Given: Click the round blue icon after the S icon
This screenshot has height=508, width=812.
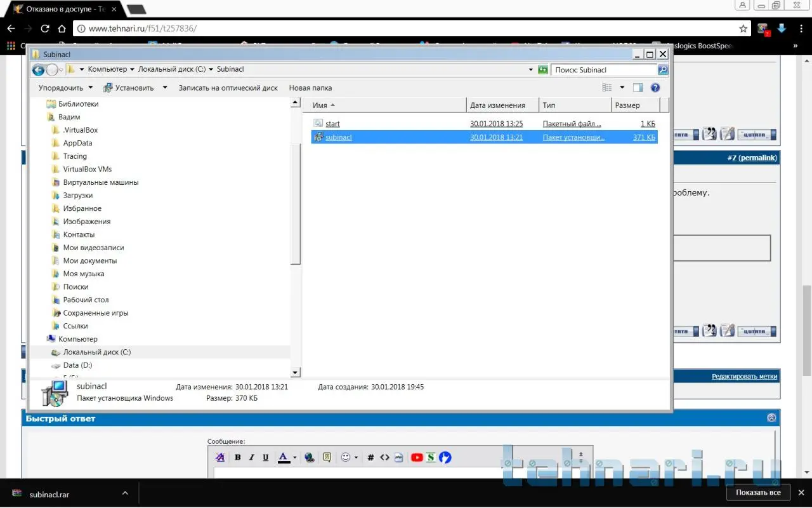Looking at the screenshot, I should click(x=445, y=457).
